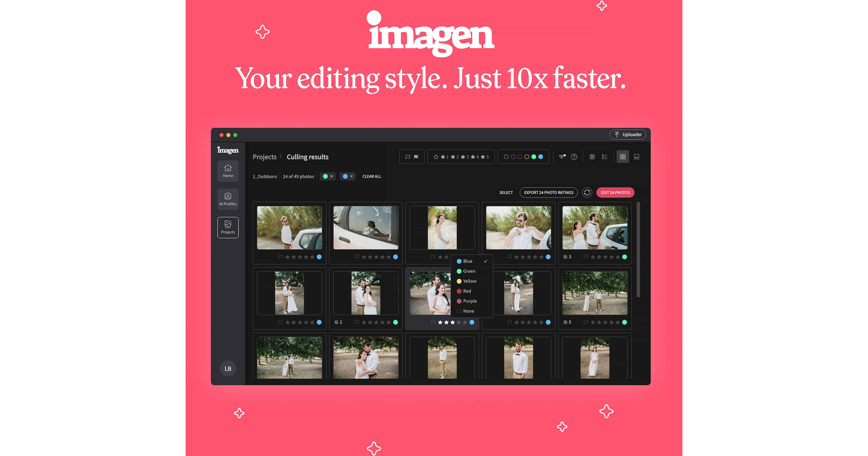The height and width of the screenshot is (456, 868).
Task: Toggle the 3-star rating filter
Action: click(465, 157)
